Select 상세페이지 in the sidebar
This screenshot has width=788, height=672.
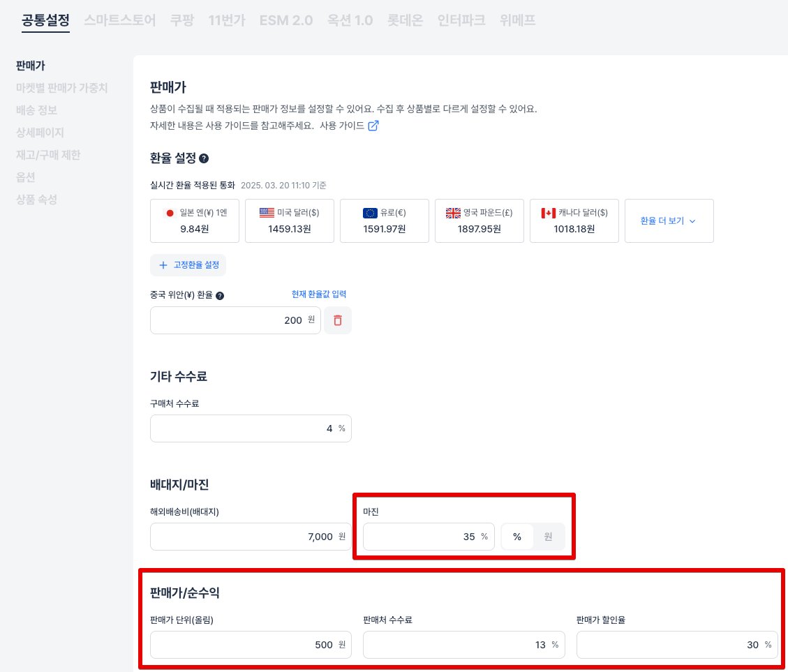[40, 133]
